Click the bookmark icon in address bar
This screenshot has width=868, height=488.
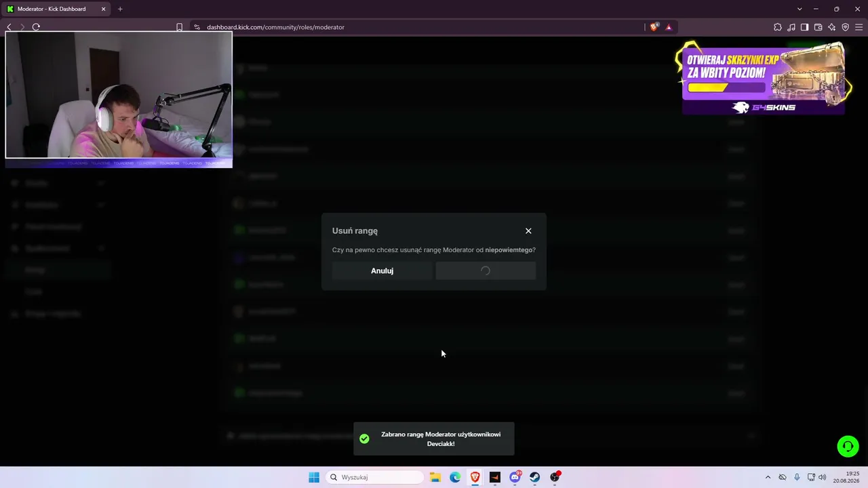click(179, 27)
